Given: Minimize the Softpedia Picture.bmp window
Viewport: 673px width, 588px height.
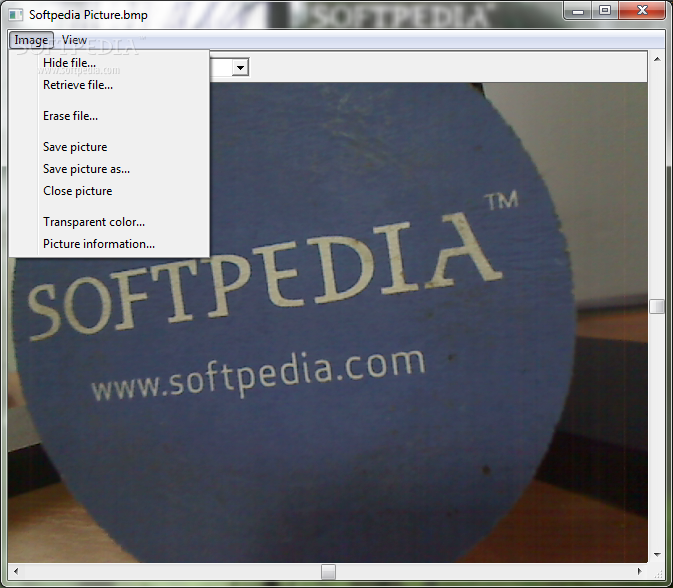Looking at the screenshot, I should (578, 11).
